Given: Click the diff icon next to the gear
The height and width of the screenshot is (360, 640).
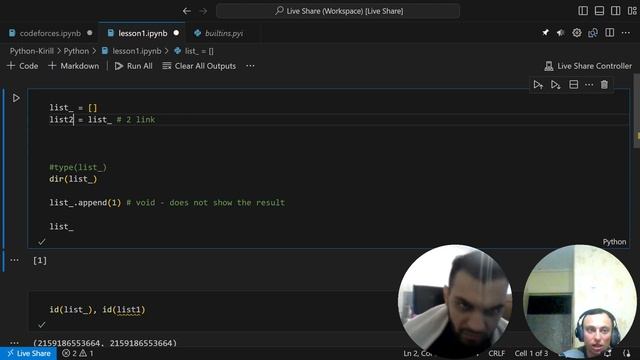Looking at the screenshot, I should click(593, 33).
